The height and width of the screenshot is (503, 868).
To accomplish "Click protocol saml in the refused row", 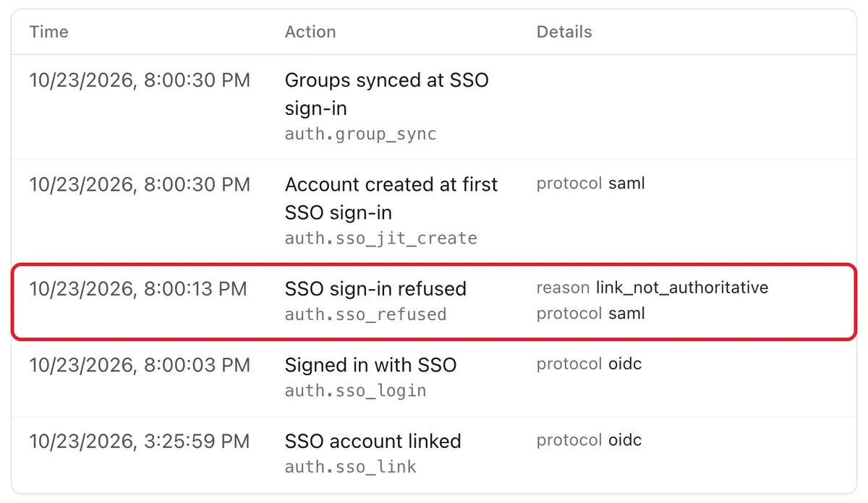I will click(591, 314).
